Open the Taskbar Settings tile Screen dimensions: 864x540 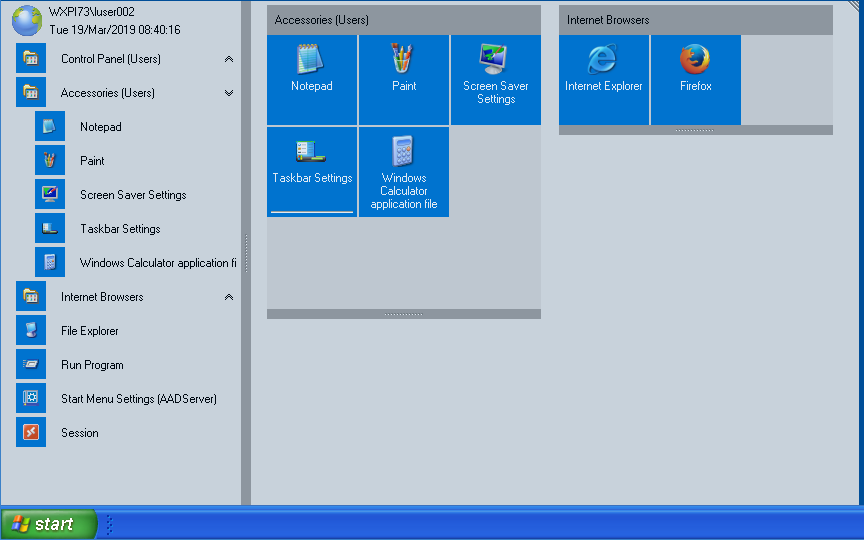tap(312, 171)
